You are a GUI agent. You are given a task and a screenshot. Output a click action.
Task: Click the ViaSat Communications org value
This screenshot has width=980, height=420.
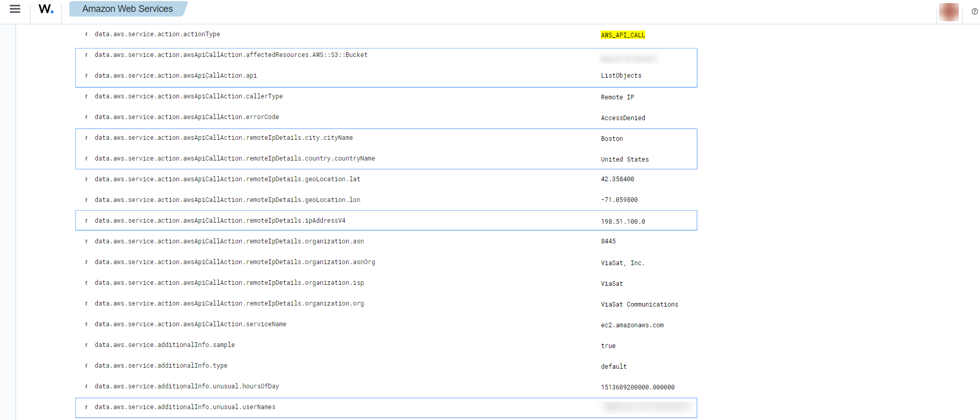(639, 305)
